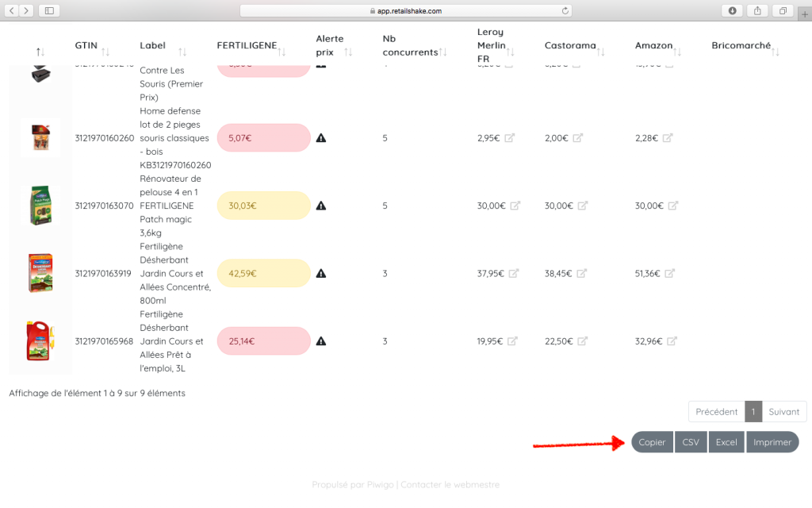Open external link icon beside 22,50€

click(583, 341)
